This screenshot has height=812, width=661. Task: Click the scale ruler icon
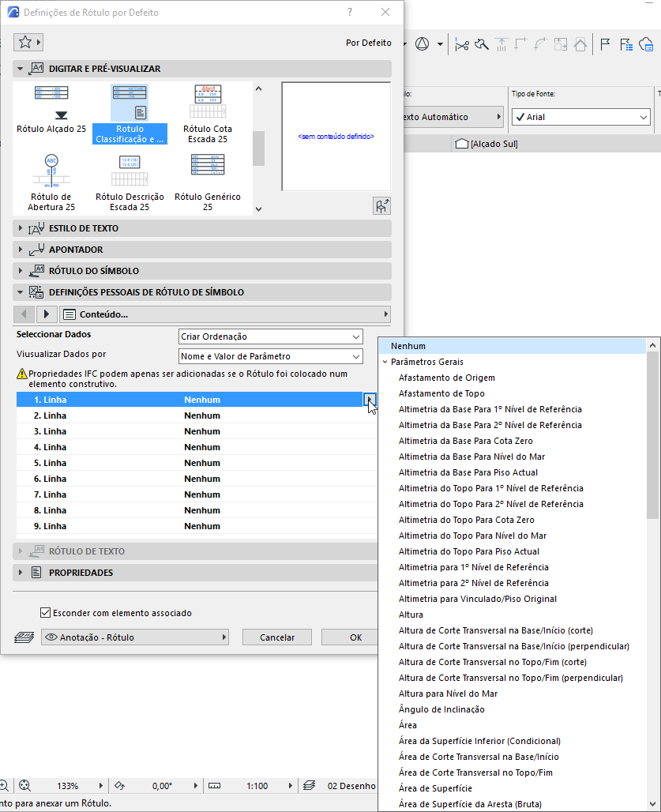point(214,786)
